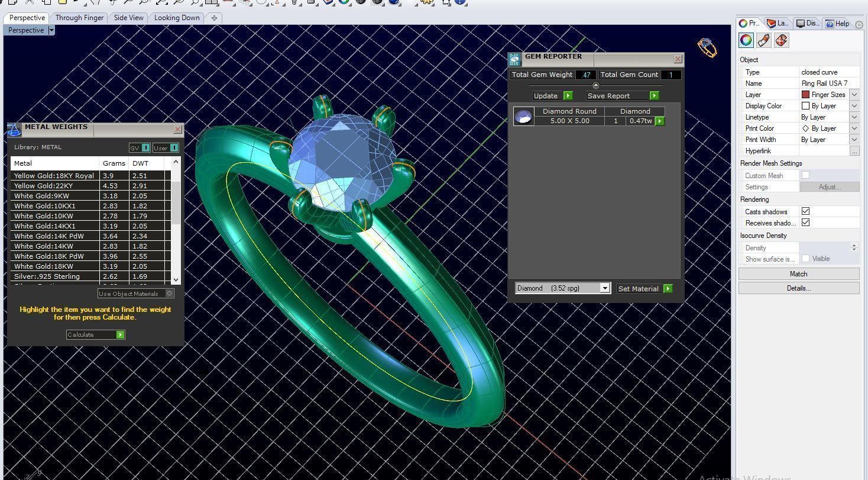Open the Perspective viewport title dropdown arrow
This screenshot has width=868, height=480.
point(51,30)
